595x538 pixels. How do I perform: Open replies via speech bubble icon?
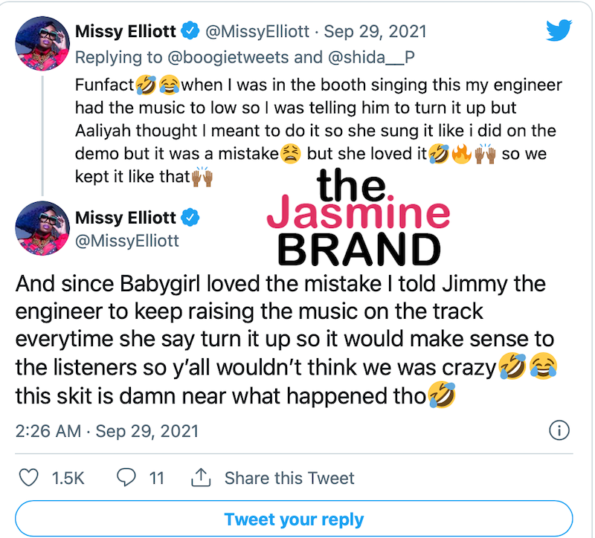pos(126,477)
